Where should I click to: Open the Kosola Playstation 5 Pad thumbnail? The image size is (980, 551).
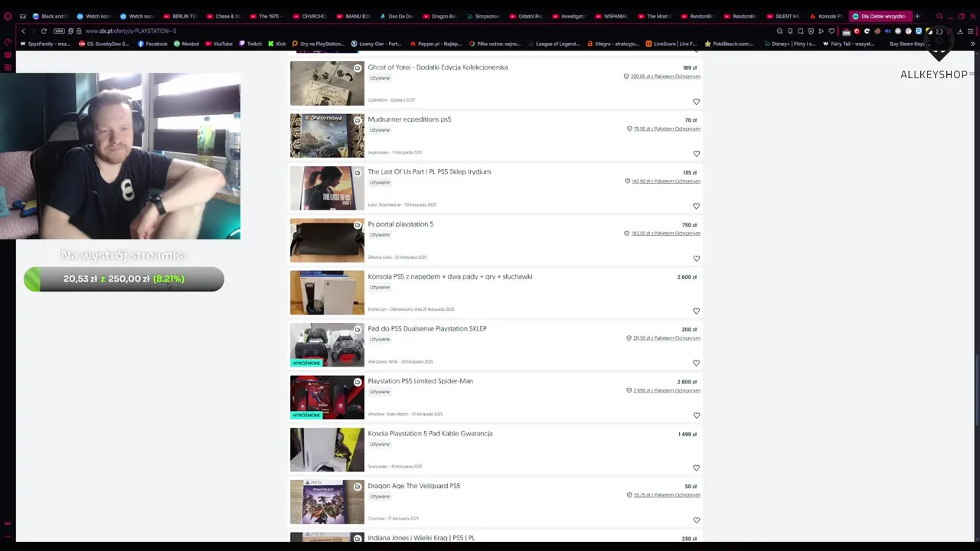[x=327, y=450]
